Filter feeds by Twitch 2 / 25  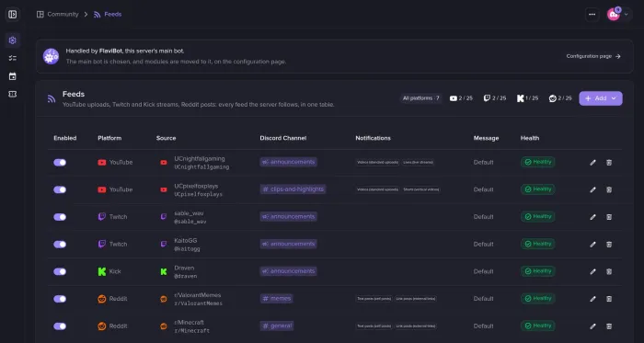click(x=495, y=98)
